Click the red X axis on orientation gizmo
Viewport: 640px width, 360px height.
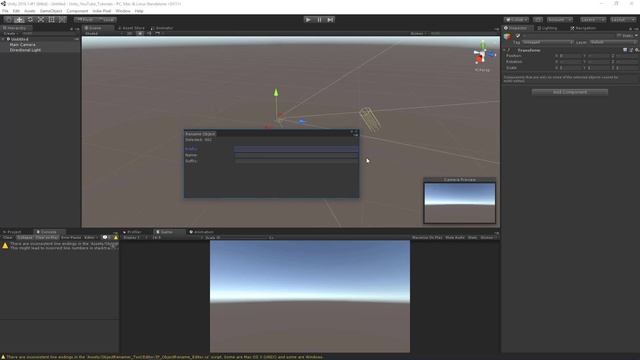[478, 57]
